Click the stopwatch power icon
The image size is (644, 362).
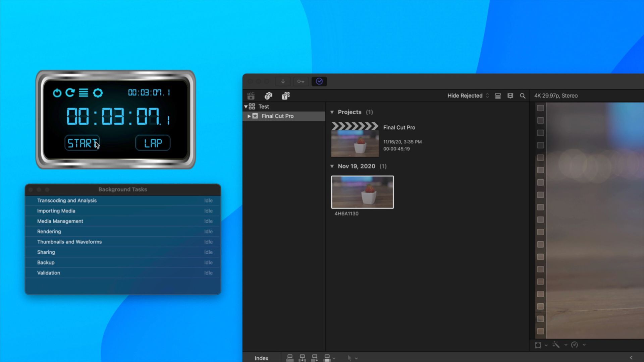pos(57,93)
